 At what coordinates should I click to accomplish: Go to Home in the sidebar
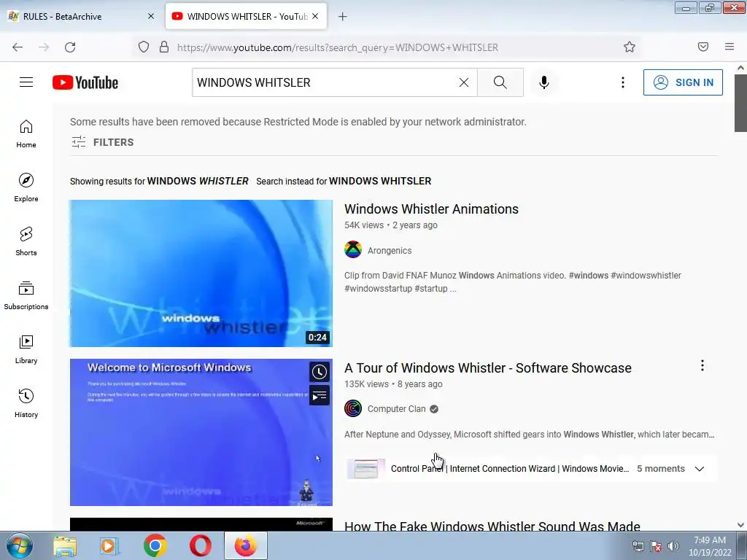[26, 134]
